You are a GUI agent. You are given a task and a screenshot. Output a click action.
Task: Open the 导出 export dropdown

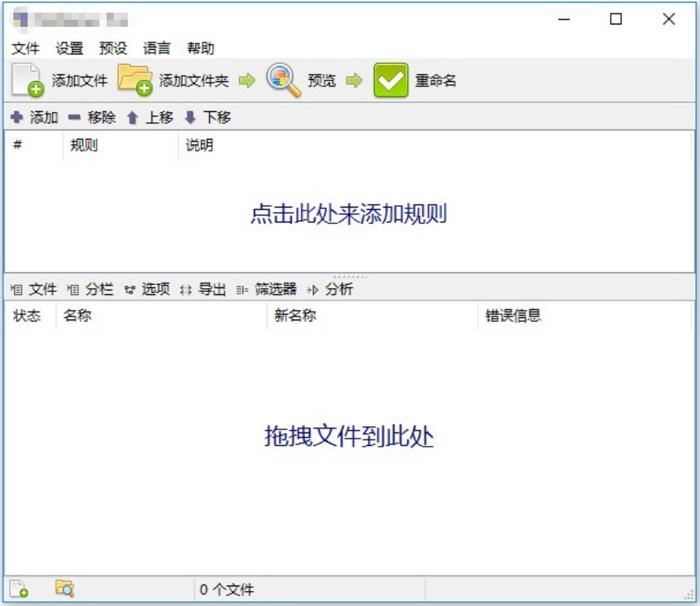click(x=203, y=289)
